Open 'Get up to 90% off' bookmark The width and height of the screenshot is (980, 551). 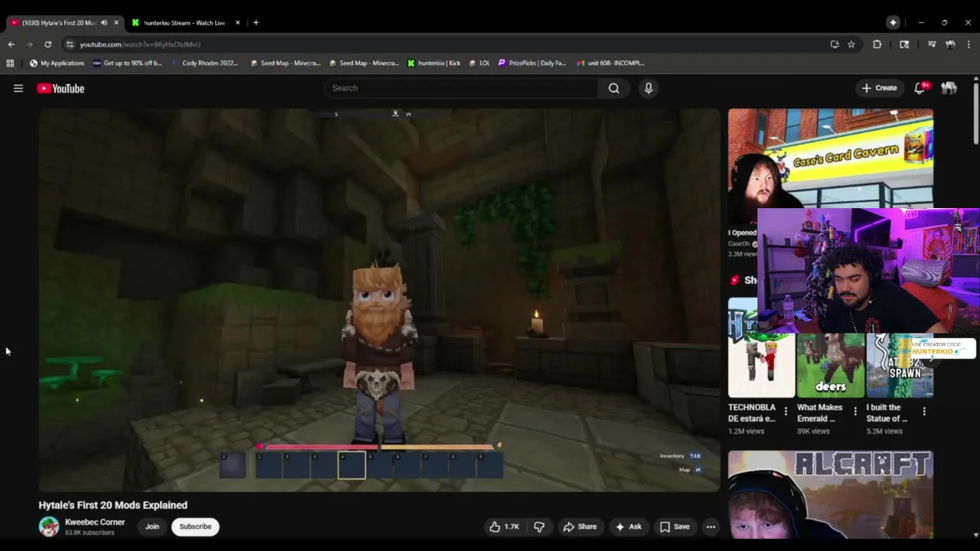128,64
